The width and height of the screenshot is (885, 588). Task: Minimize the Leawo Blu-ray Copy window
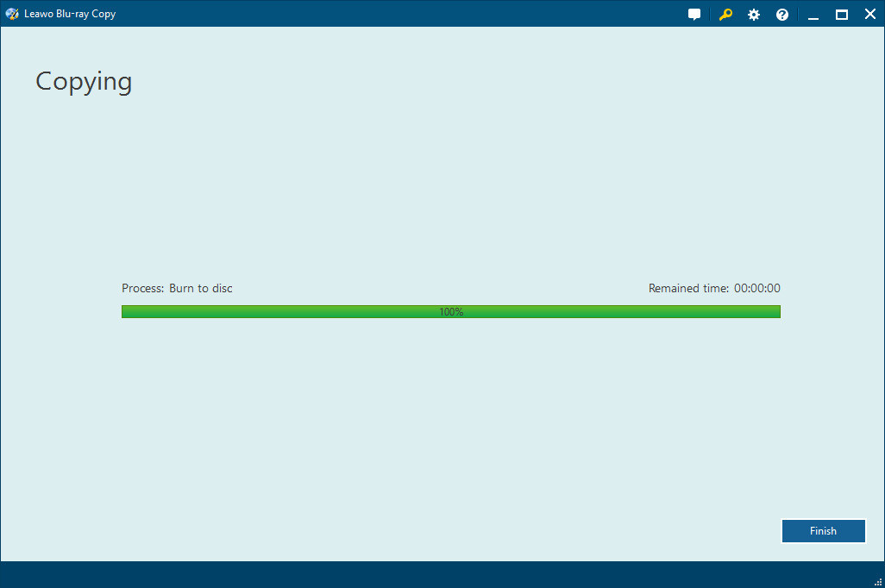click(813, 15)
